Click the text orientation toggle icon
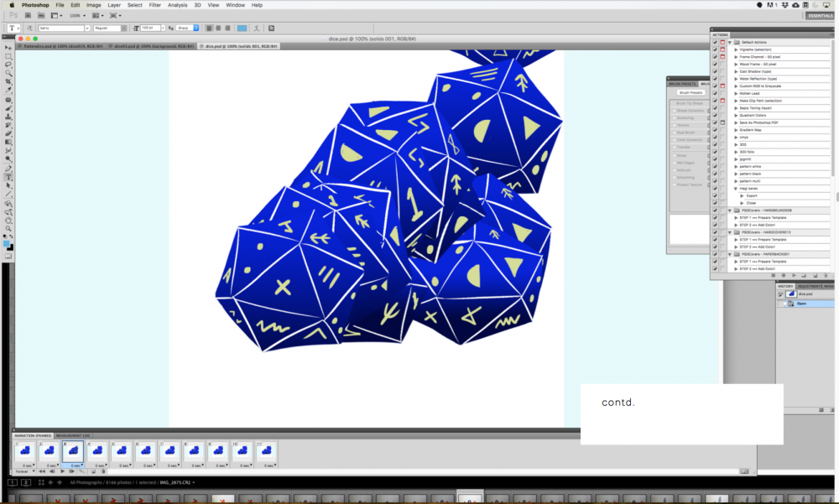839x504 pixels. [x=29, y=29]
